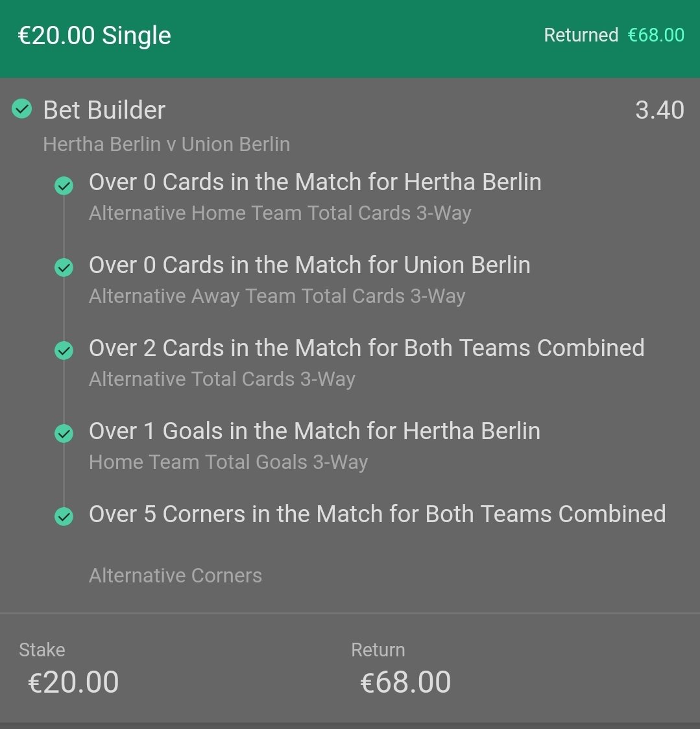
Task: Click checkmark beside Over 2 Cards combined
Action: [64, 350]
